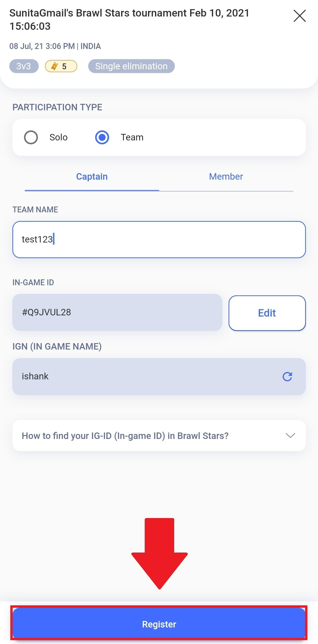Click the In-Game ID field #Q9JVUL28
Viewport: 318px width, 644px height.
tap(117, 312)
